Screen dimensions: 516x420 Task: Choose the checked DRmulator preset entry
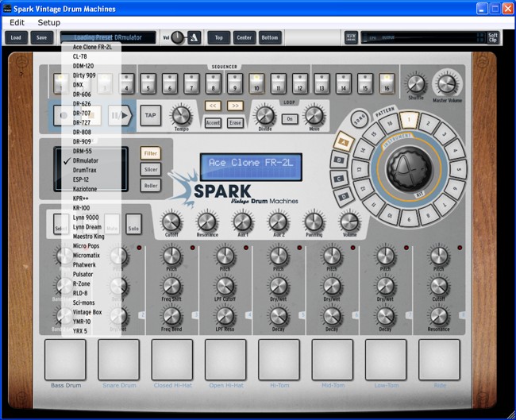(92, 160)
